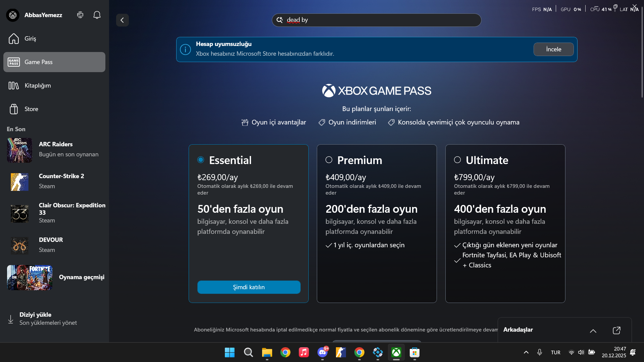Open the AbbasYemezz profile avatar
Screen dimensions: 644x362
point(13,15)
